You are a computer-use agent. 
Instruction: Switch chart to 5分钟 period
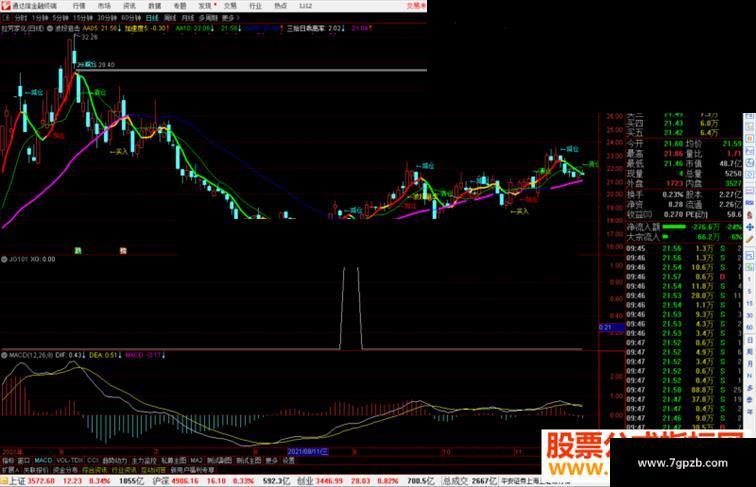(x=61, y=18)
